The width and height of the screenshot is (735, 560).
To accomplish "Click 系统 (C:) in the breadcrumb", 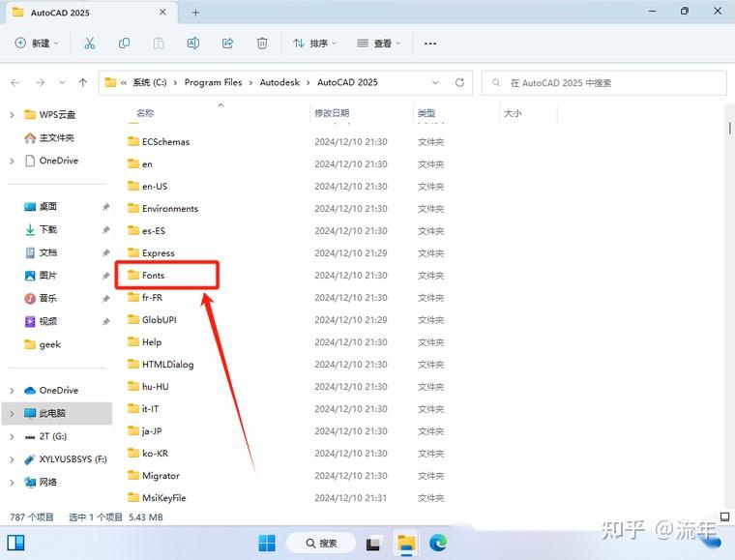I will tap(150, 82).
